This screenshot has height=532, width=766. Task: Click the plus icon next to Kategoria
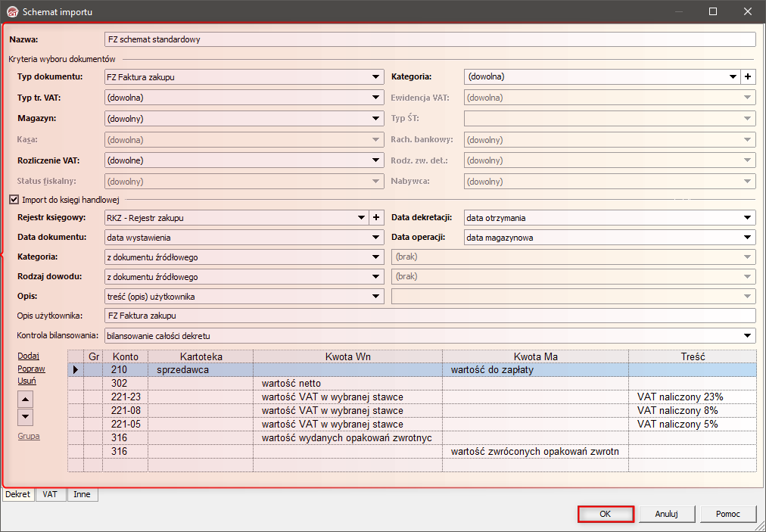coord(748,76)
